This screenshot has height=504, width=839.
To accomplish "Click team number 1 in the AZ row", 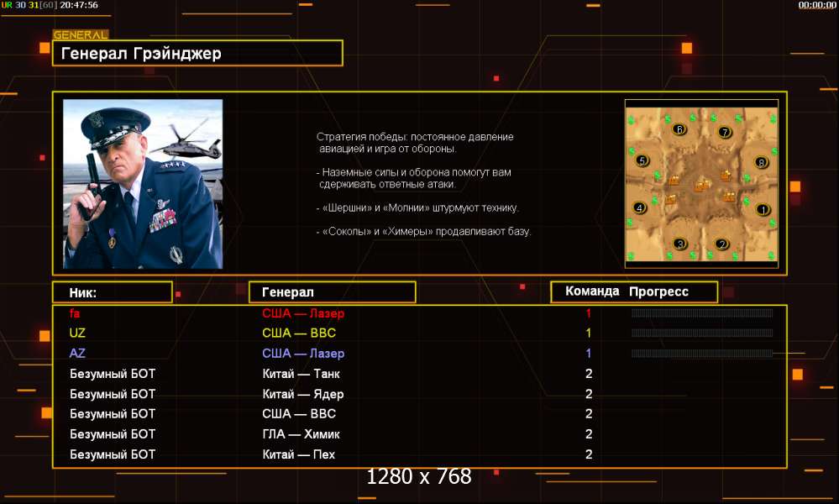I will (x=588, y=353).
